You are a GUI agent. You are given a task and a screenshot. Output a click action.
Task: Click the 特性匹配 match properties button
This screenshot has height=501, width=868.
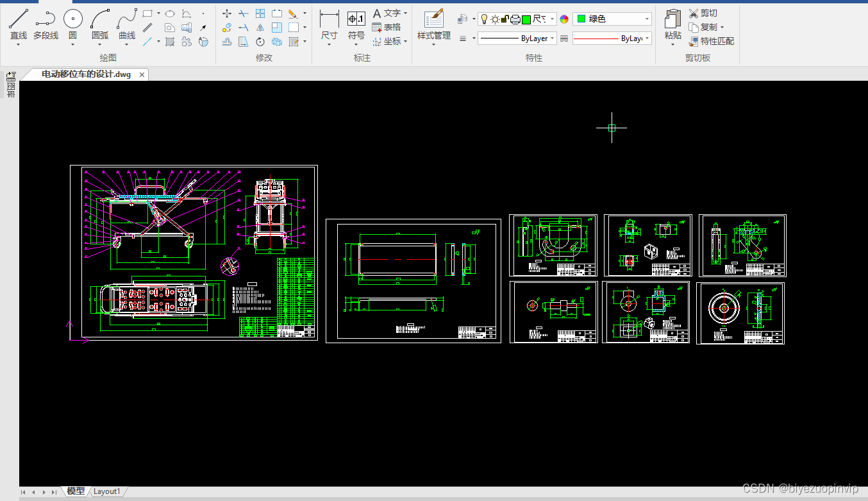[x=711, y=41]
